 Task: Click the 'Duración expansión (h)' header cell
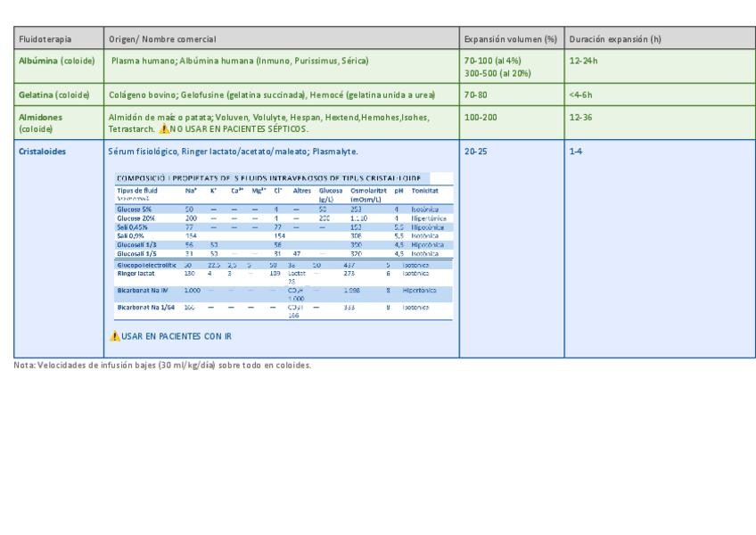(613, 40)
